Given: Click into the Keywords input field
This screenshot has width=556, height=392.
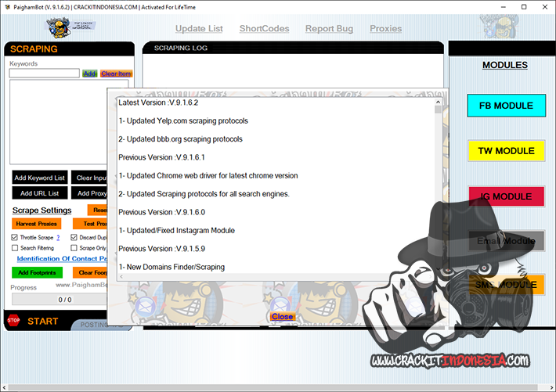Looking at the screenshot, I should pos(44,74).
